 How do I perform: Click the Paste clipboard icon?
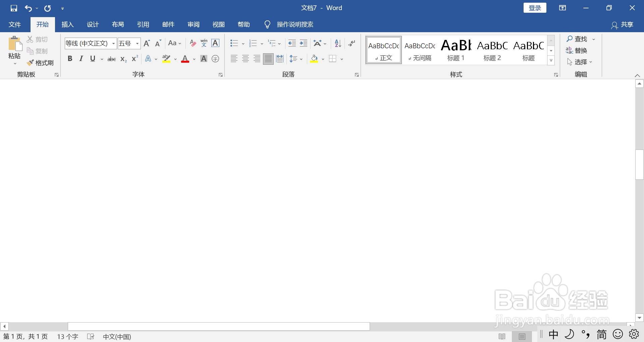point(14,44)
